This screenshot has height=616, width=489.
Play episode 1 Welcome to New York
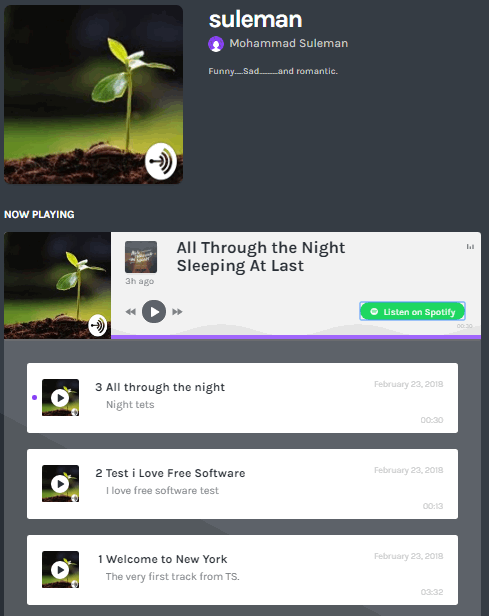click(60, 570)
